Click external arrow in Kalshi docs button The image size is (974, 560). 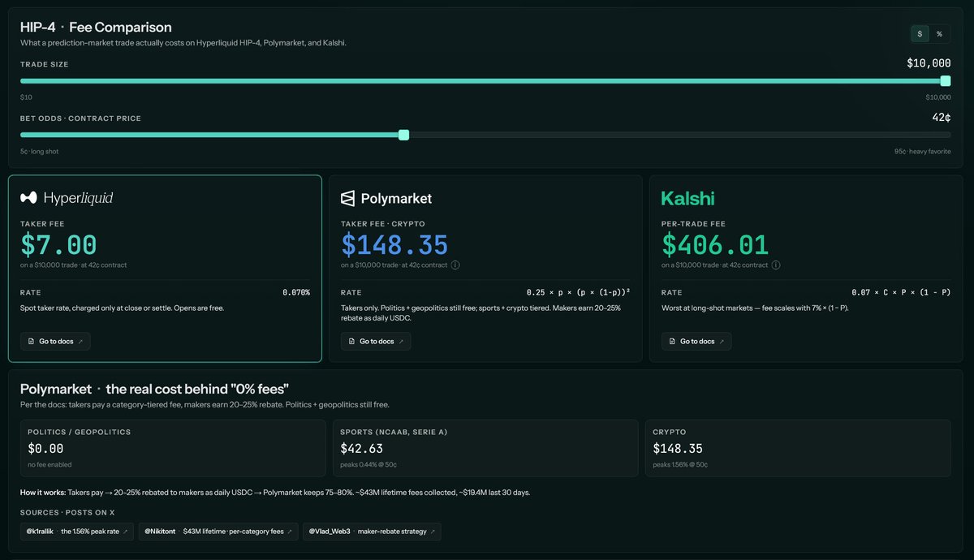click(721, 342)
